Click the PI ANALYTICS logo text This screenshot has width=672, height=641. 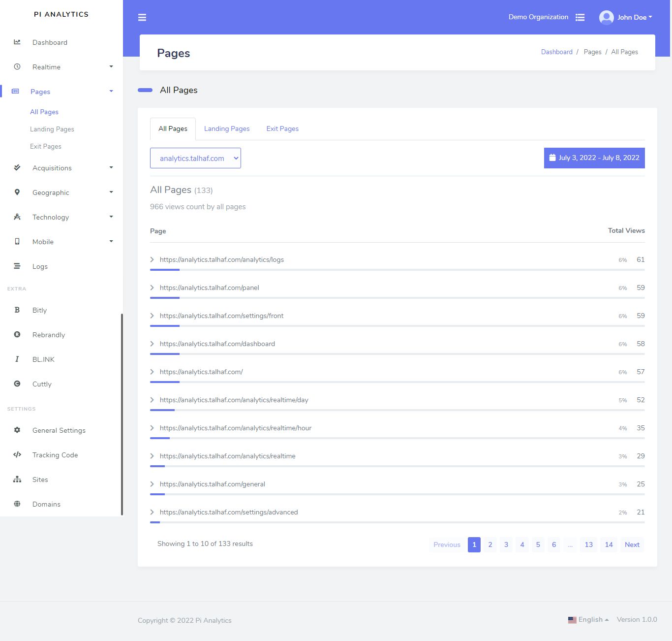pyautogui.click(x=61, y=14)
